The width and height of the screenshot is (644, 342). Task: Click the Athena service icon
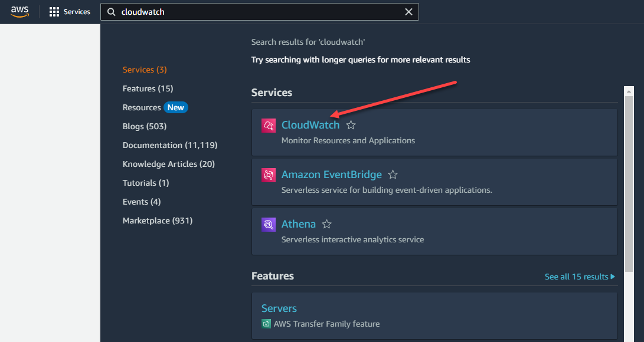click(x=269, y=225)
